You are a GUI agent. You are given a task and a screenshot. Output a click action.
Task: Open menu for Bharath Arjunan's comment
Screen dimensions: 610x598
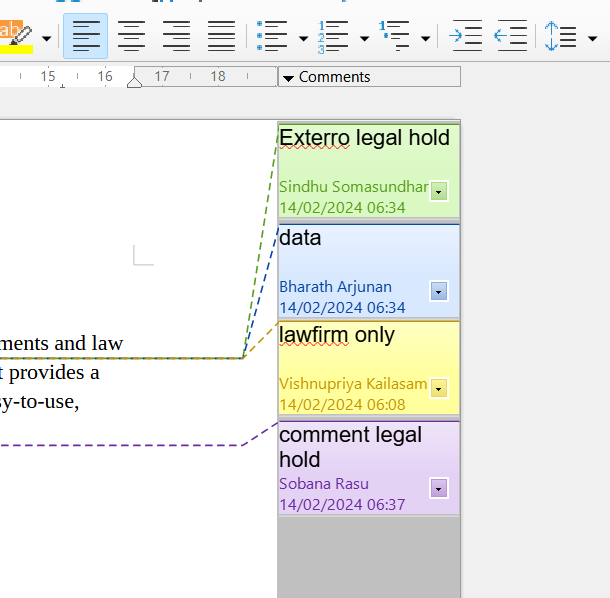tap(438, 291)
